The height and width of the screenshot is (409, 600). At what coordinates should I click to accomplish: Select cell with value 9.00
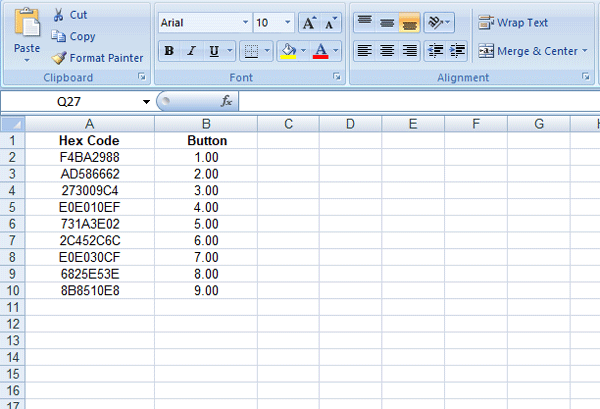(206, 290)
